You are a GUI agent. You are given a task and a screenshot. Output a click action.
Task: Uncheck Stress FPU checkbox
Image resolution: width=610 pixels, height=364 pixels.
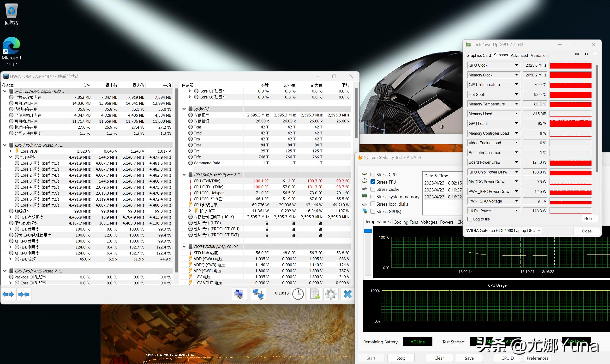tap(373, 182)
